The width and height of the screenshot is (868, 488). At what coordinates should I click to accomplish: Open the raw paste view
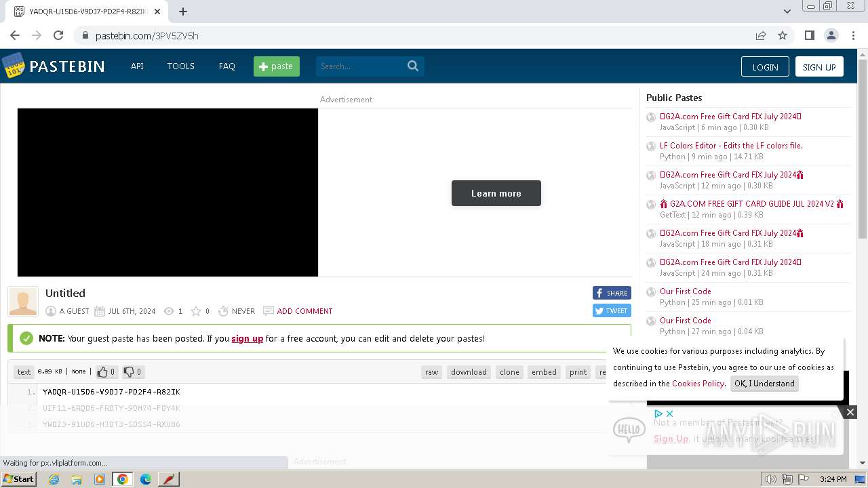[x=431, y=372]
